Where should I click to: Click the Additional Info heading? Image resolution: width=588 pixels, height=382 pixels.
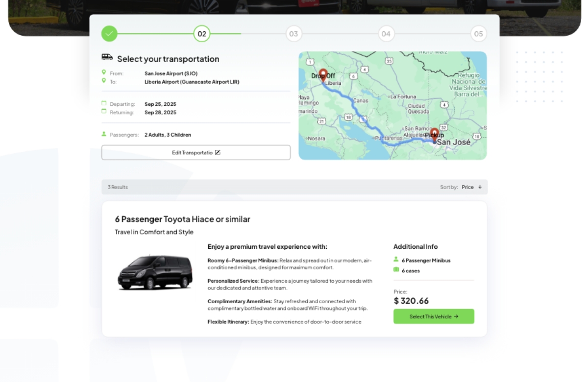pyautogui.click(x=416, y=246)
